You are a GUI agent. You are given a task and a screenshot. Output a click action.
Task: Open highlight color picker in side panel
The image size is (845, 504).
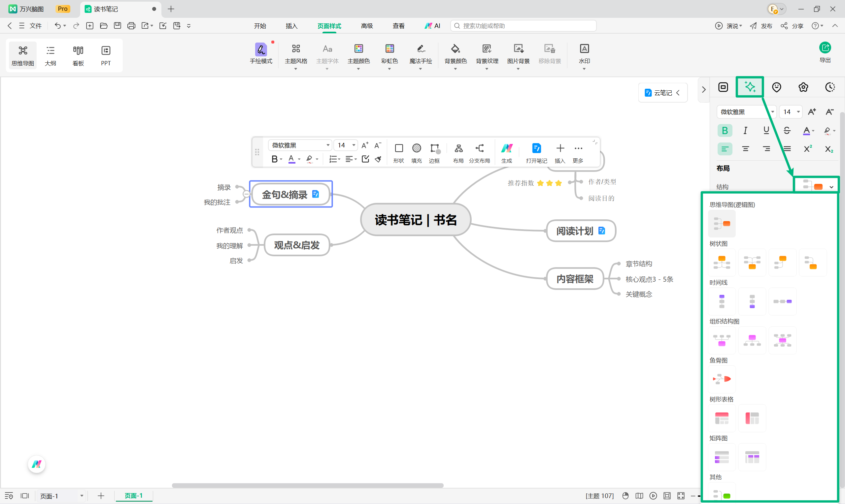(x=829, y=130)
